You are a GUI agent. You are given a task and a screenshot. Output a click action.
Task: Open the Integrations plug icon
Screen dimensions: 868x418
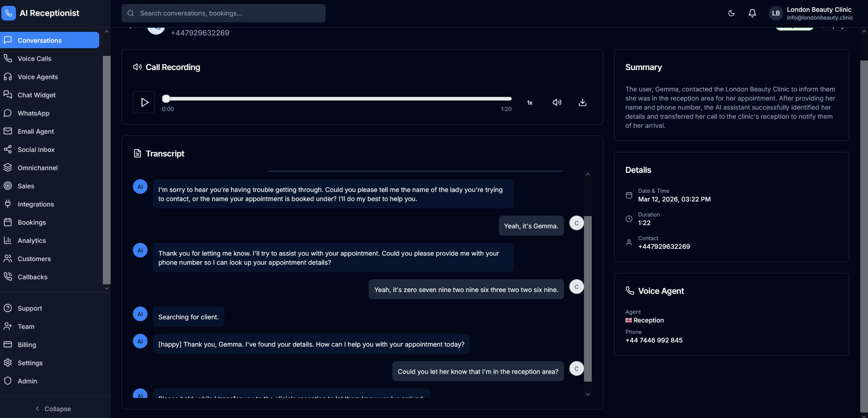point(8,204)
